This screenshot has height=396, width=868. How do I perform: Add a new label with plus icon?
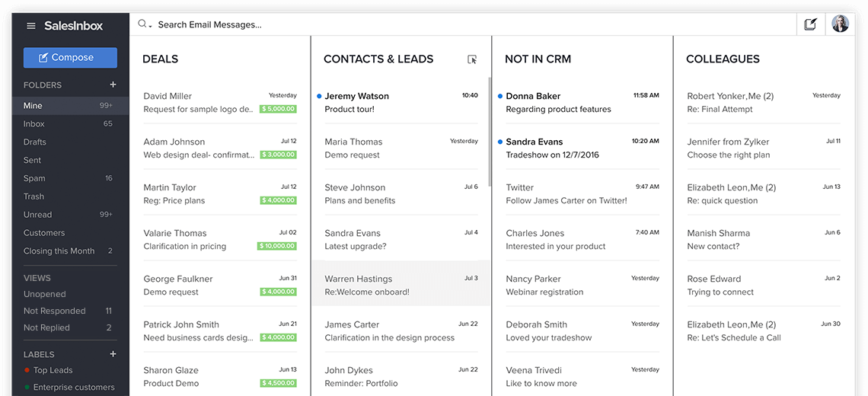tap(113, 354)
